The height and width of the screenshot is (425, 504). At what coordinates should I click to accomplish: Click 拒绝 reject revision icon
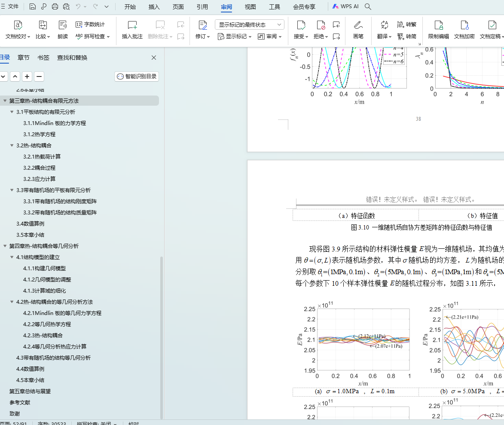(321, 30)
